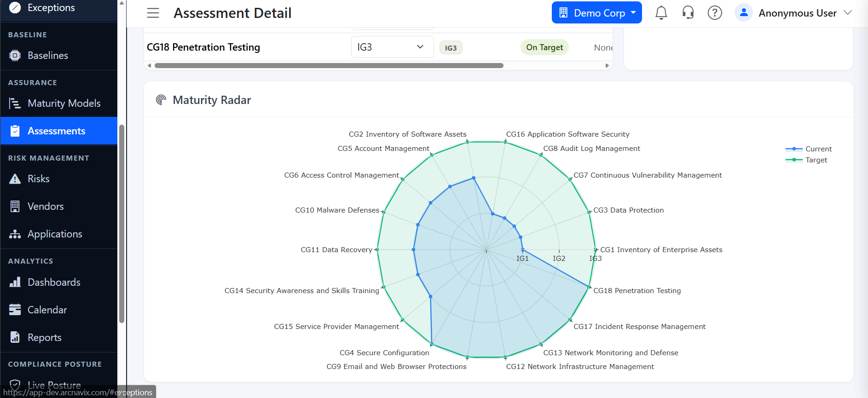Click the CG18 Penetration Testing radar point

coord(589,287)
